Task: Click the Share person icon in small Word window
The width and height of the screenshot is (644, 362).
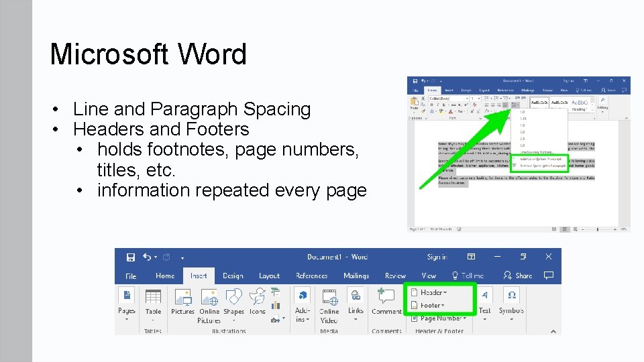Action: 603,90
